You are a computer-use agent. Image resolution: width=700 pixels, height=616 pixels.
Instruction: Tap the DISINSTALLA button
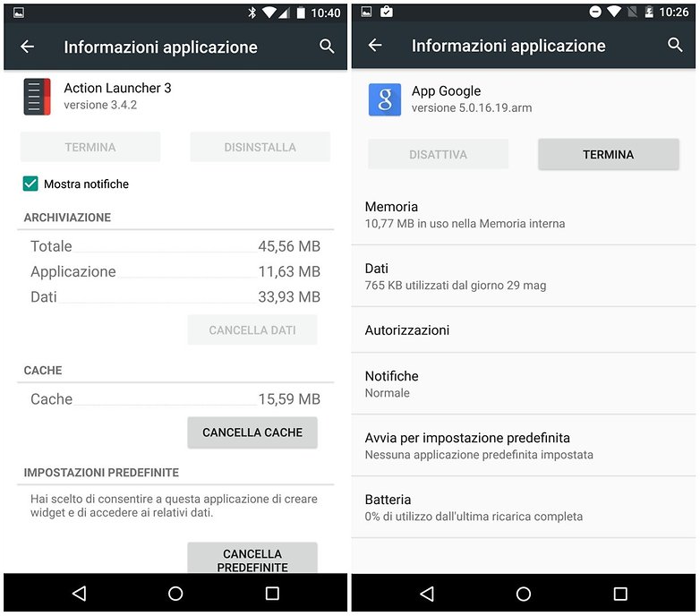[260, 147]
